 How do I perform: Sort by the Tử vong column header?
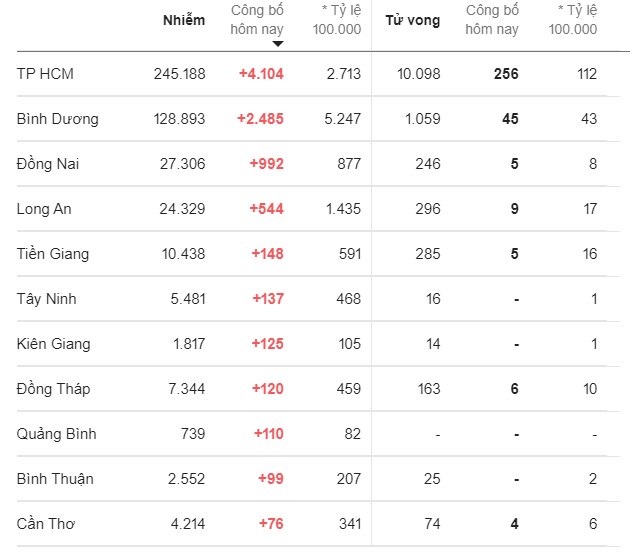pos(412,21)
